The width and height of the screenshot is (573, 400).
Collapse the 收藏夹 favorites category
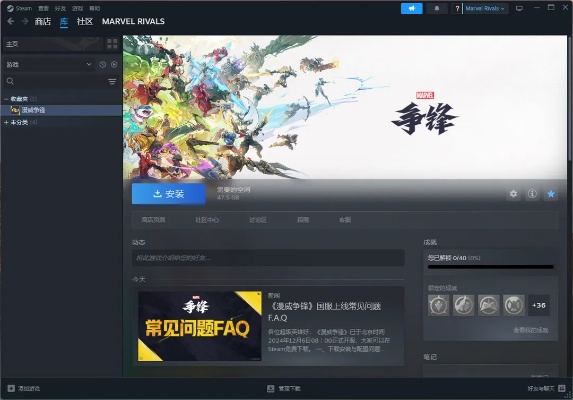coord(6,99)
